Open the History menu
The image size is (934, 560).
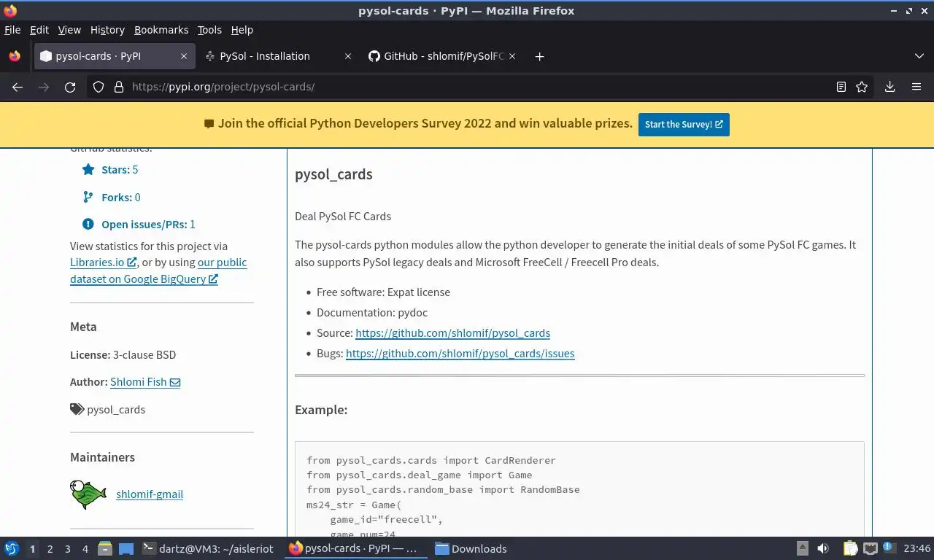[107, 30]
